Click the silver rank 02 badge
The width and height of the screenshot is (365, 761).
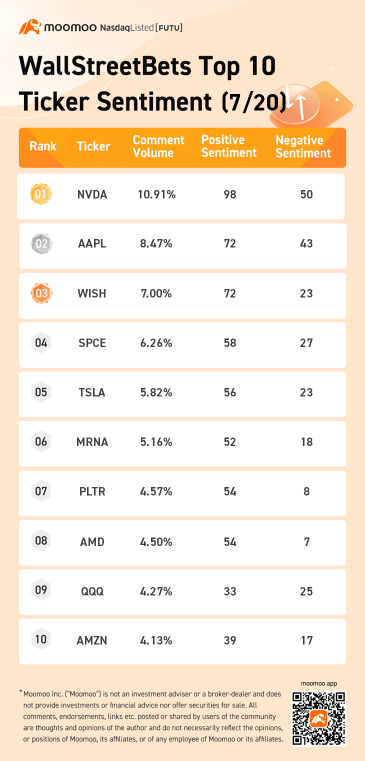point(41,244)
